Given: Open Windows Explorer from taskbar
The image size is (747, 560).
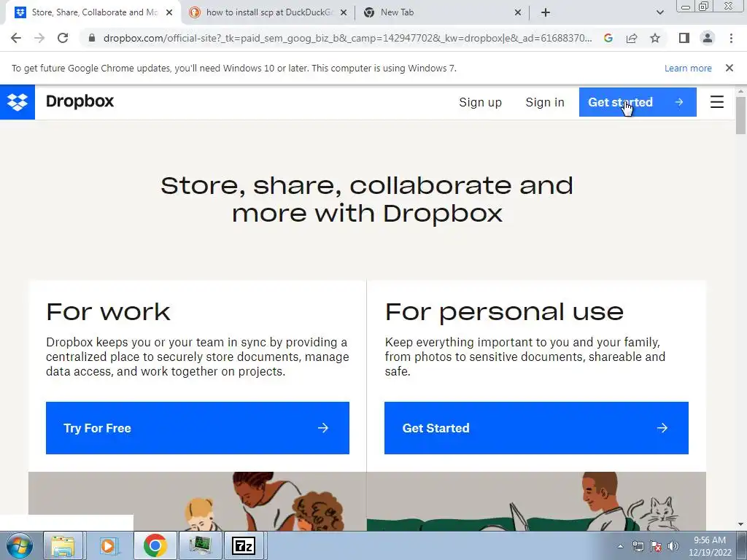Looking at the screenshot, I should 63,545.
